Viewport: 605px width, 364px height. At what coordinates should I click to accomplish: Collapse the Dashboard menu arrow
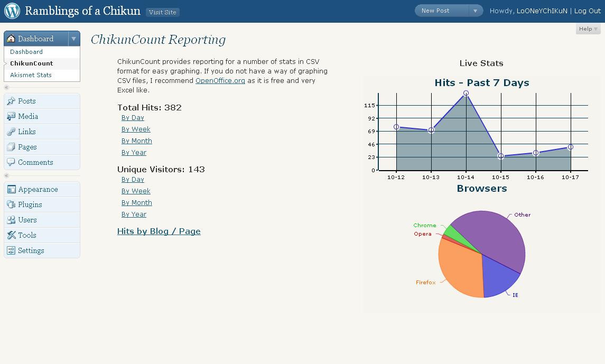coord(73,39)
